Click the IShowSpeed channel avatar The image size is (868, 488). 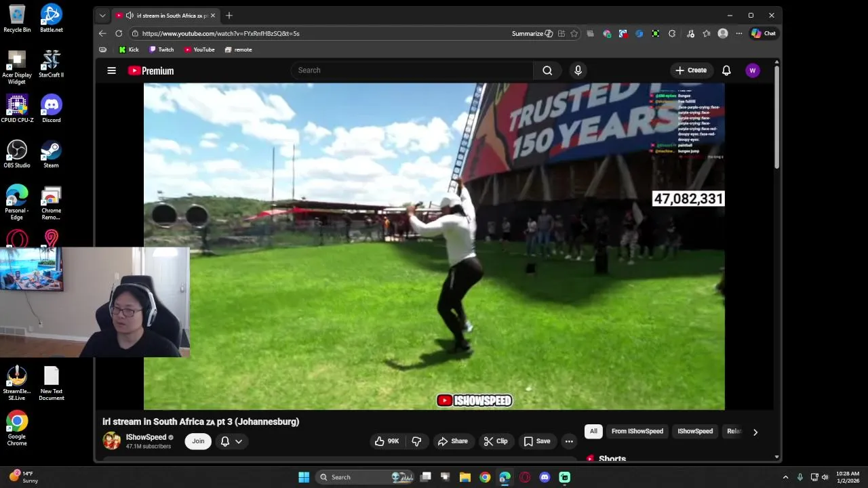pos(111,441)
